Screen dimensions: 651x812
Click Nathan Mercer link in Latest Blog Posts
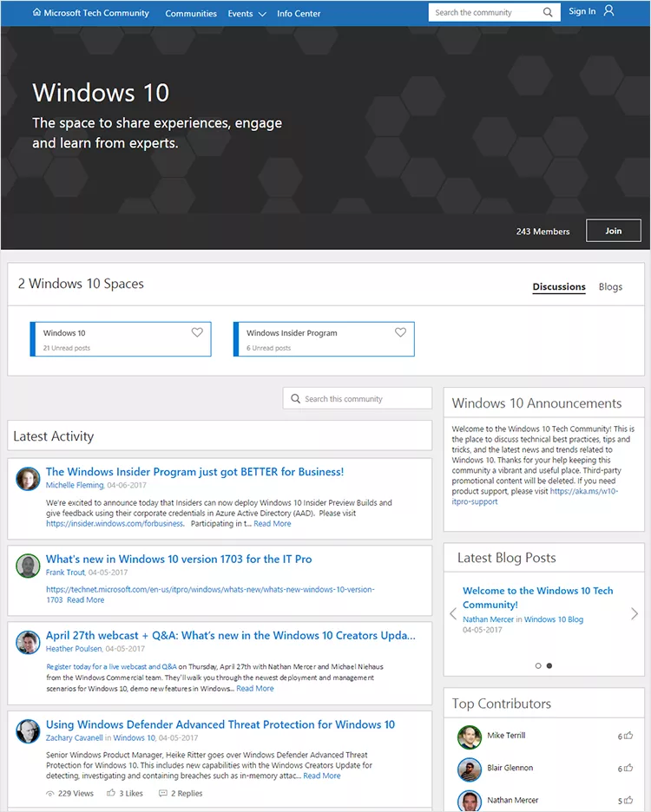pos(488,619)
